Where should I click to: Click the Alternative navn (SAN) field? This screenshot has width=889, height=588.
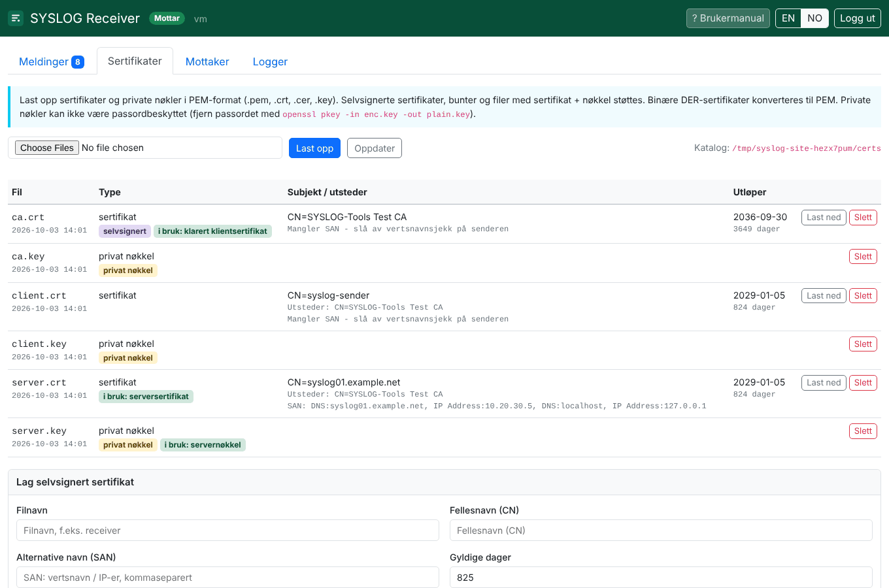pos(227,578)
